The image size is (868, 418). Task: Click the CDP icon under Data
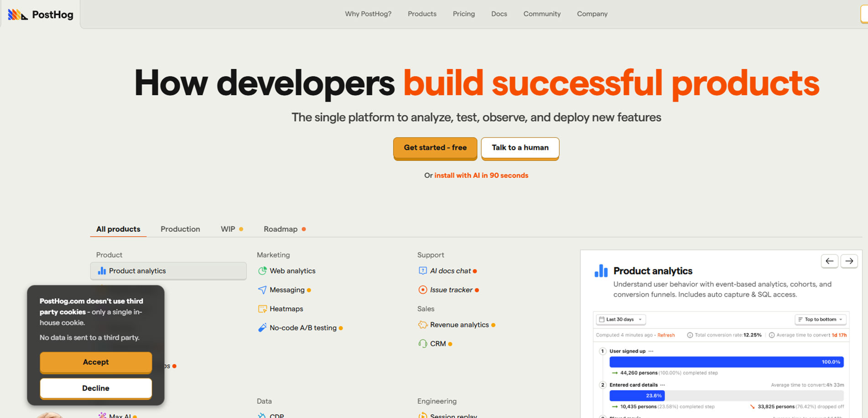click(262, 415)
